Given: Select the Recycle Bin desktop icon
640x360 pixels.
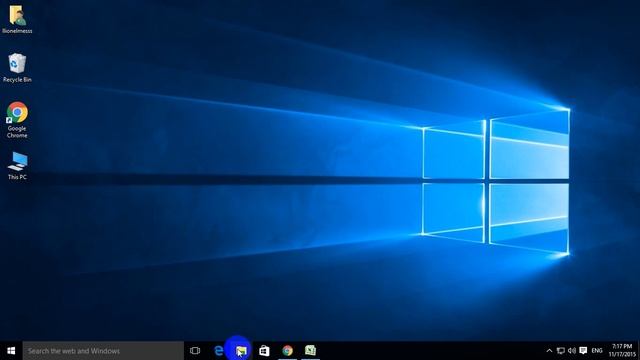Looking at the screenshot, I should coord(17,68).
